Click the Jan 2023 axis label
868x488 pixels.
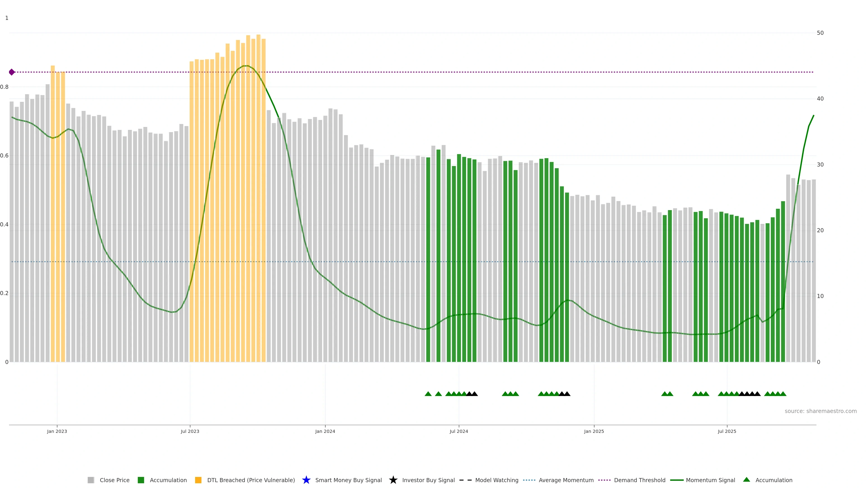tap(57, 431)
